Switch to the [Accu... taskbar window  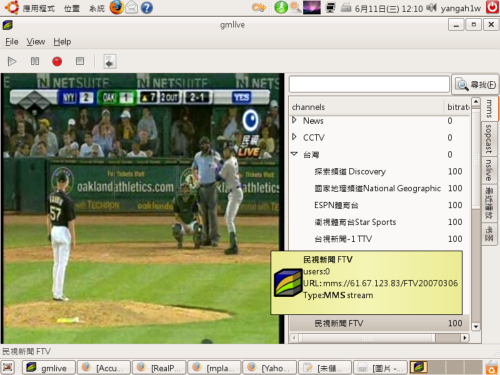[104, 368]
